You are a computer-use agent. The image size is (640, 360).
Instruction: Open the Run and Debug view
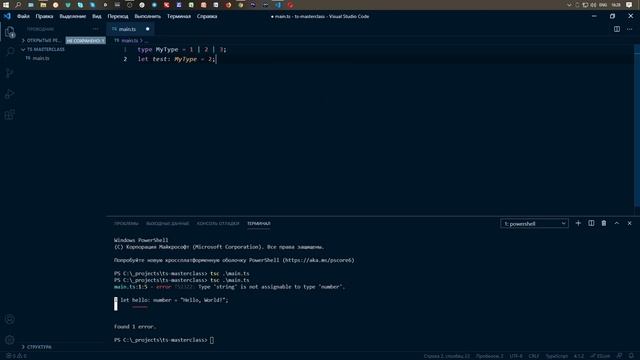click(10, 94)
